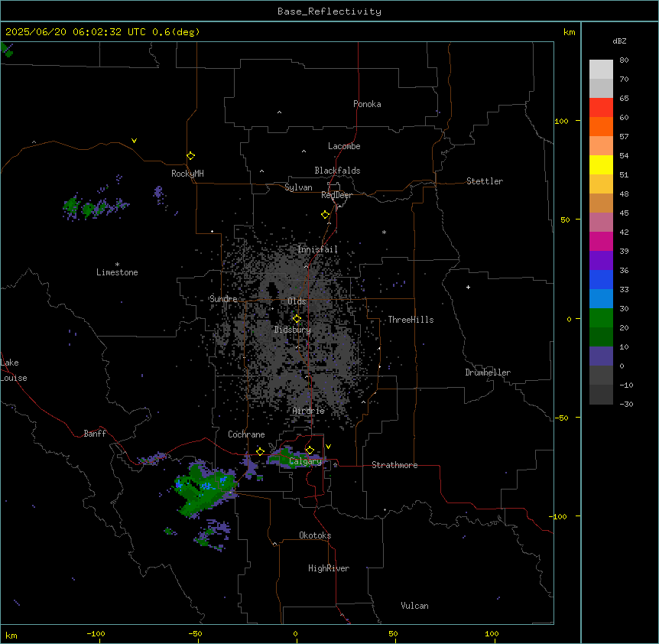The height and width of the screenshot is (644, 659).
Task: Click the gray clutter hole northwest of Olds
Action: 272,289
